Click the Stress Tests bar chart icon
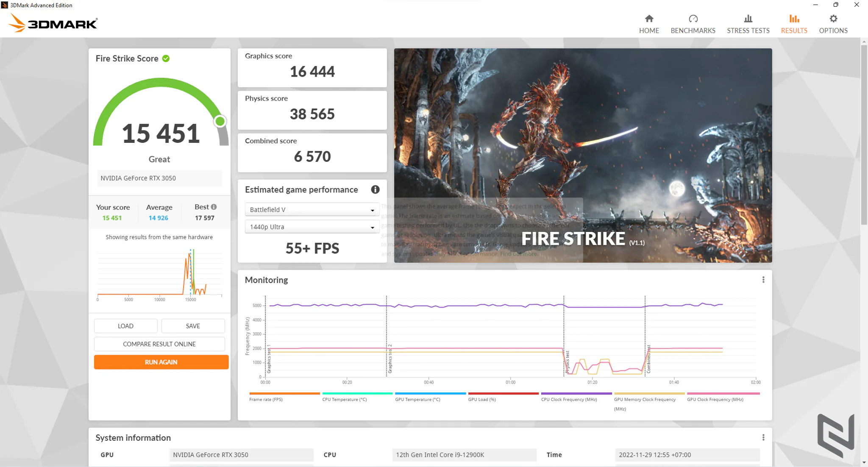The width and height of the screenshot is (868, 467). (748, 19)
